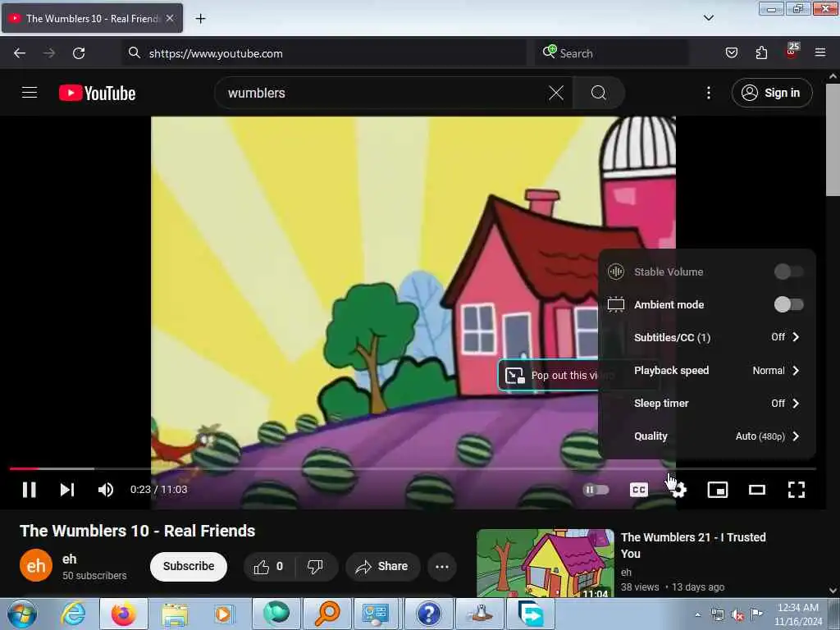Switch to theater mode
This screenshot has height=630, width=840.
756,490
